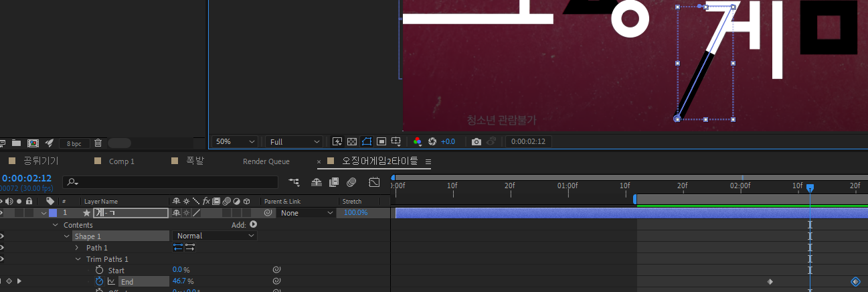Toggle the transparency grid button
The height and width of the screenshot is (292, 868).
352,141
